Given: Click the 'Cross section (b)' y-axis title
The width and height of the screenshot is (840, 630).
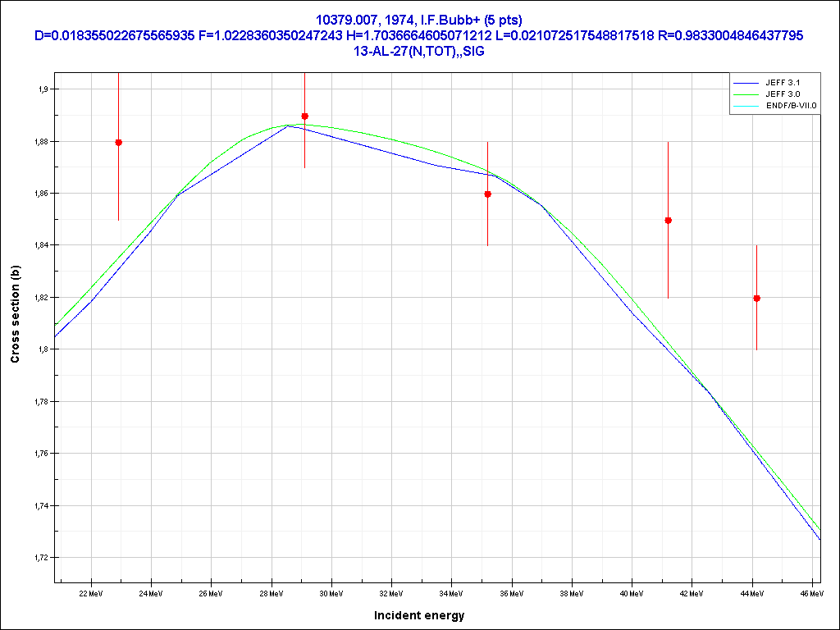Looking at the screenshot, I should [x=15, y=315].
